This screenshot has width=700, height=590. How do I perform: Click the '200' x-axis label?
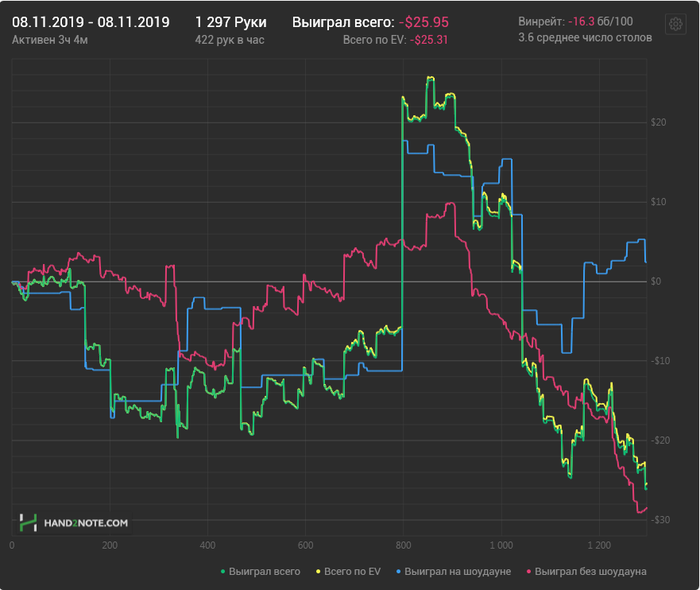pyautogui.click(x=109, y=545)
